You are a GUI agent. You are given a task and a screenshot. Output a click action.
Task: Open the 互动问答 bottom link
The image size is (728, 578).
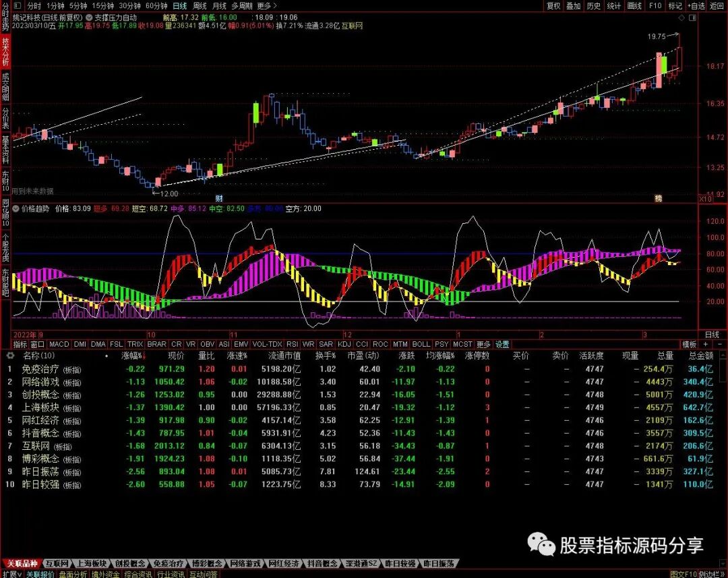pyautogui.click(x=204, y=574)
